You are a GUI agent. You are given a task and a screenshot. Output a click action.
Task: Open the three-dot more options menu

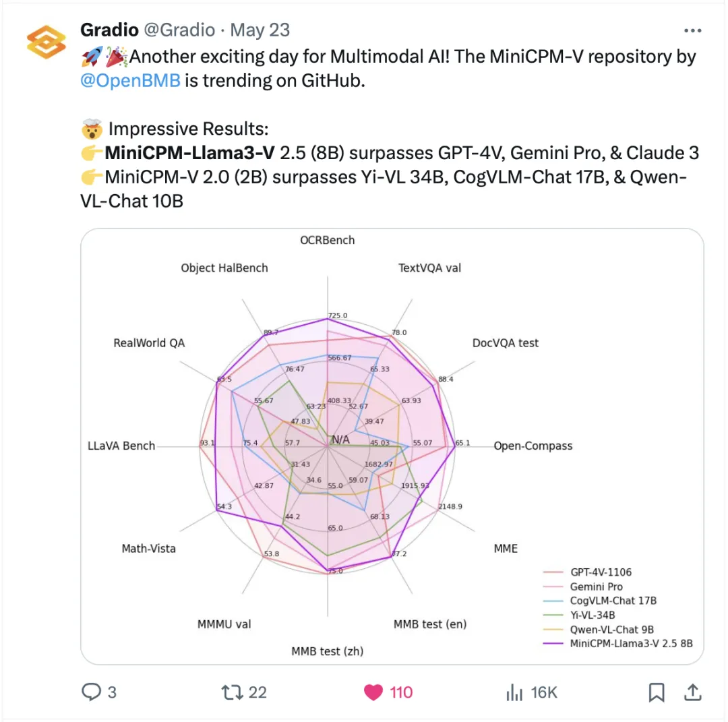click(x=692, y=30)
